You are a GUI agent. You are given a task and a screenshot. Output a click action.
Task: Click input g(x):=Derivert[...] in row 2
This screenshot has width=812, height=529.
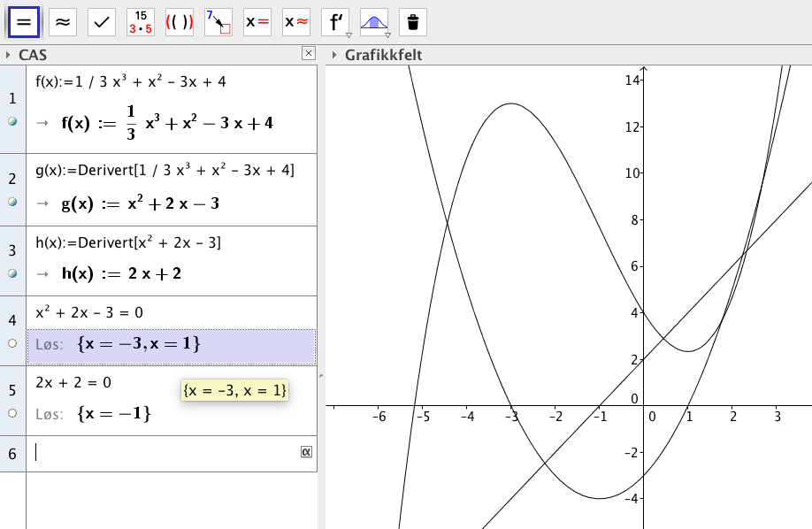165,170
